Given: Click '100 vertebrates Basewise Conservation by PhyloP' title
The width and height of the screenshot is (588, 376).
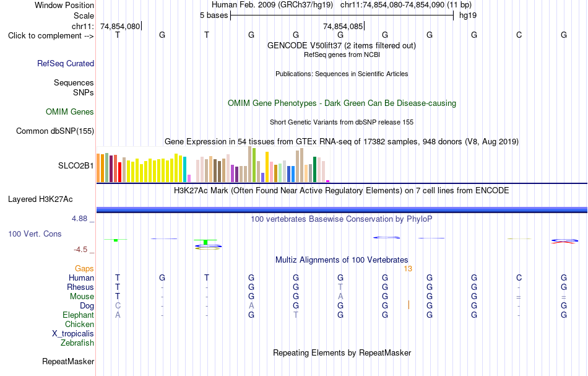Looking at the screenshot, I should click(x=342, y=219).
